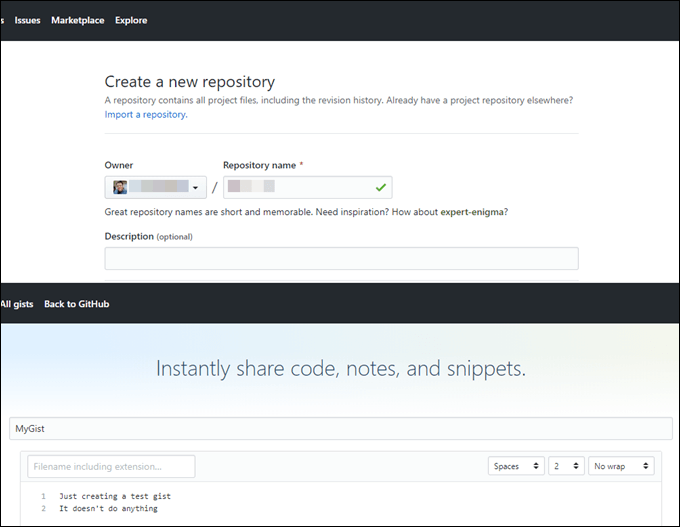The height and width of the screenshot is (527, 680).
Task: Click the Description input field
Action: point(341,259)
